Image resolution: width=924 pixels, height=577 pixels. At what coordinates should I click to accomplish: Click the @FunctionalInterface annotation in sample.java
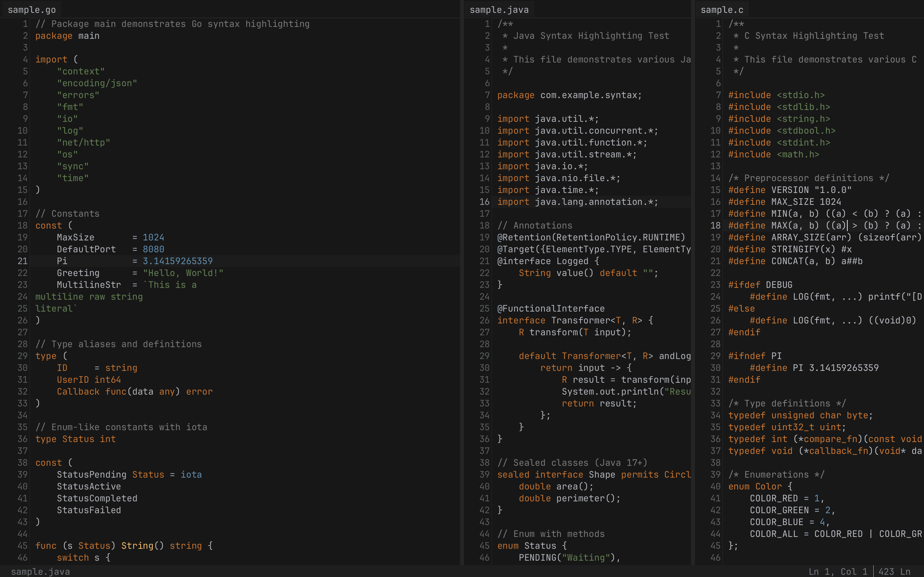click(x=551, y=308)
